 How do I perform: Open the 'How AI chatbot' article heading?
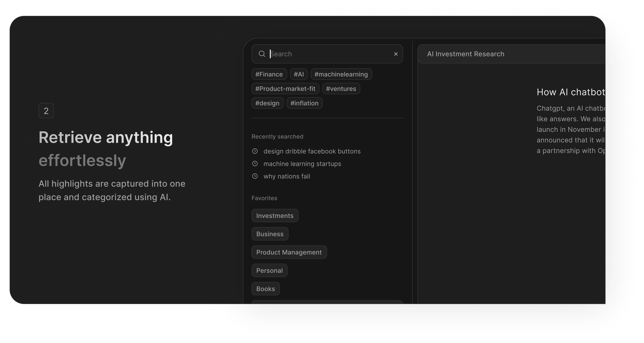571,92
